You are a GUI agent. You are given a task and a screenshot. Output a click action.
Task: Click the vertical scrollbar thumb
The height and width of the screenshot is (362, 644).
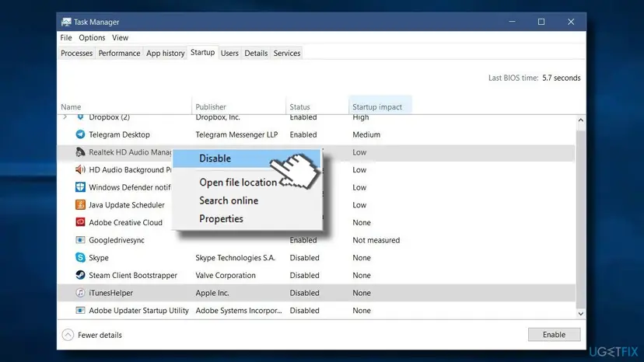[580, 220]
